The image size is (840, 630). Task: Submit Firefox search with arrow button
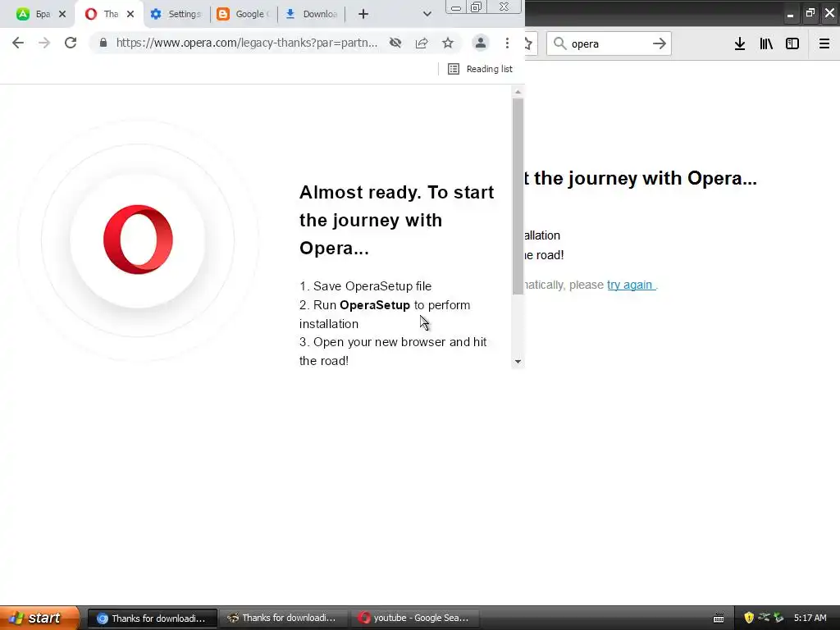click(x=659, y=43)
